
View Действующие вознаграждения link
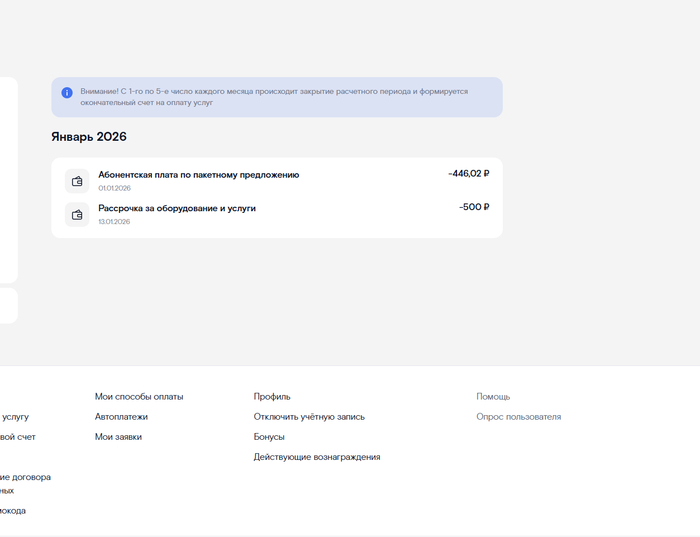point(317,457)
